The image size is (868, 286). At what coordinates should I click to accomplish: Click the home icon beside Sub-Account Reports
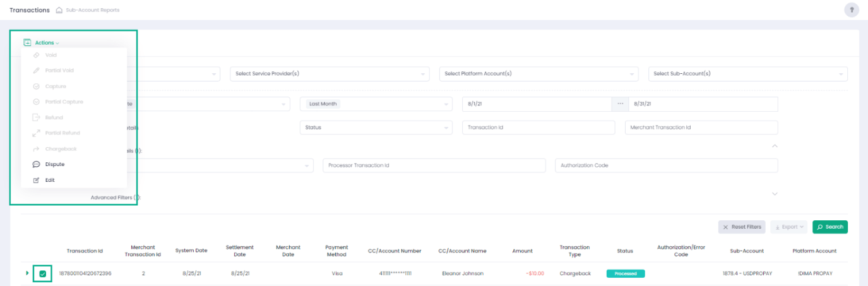click(59, 10)
